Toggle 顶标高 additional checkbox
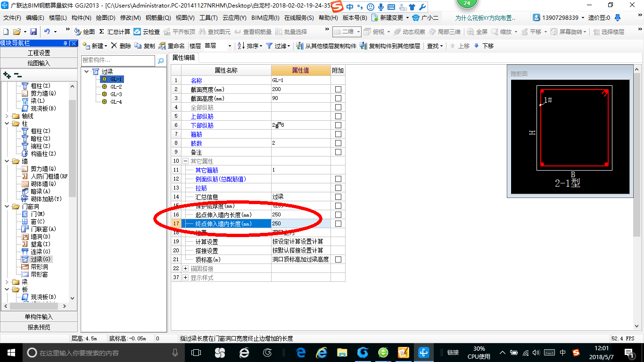Image resolution: width=644 pixels, height=362 pixels. point(338,259)
